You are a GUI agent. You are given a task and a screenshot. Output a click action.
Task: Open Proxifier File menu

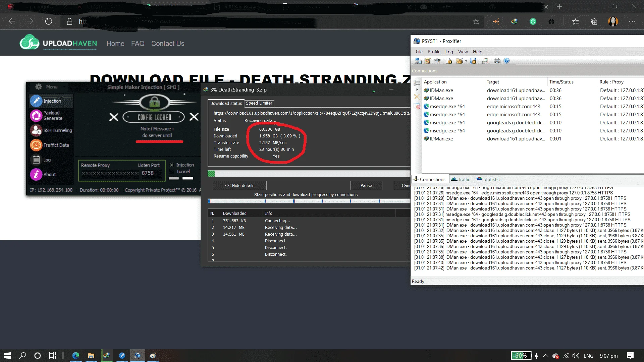[419, 52]
